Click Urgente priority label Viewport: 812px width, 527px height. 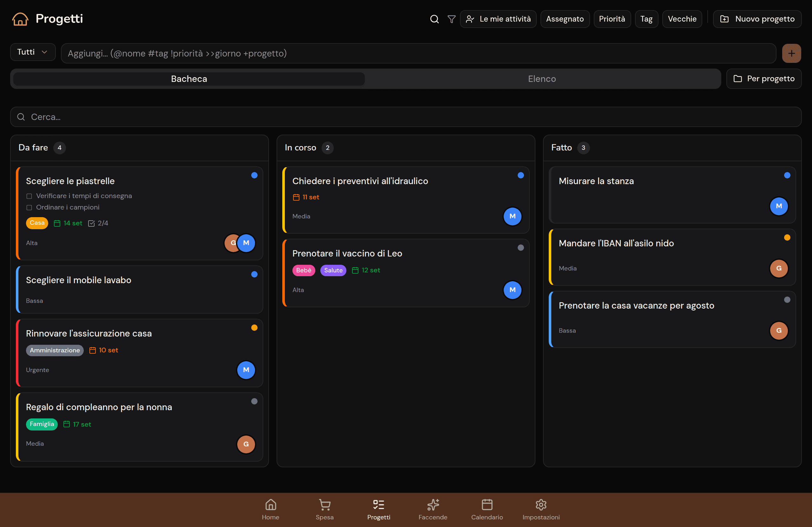(37, 370)
